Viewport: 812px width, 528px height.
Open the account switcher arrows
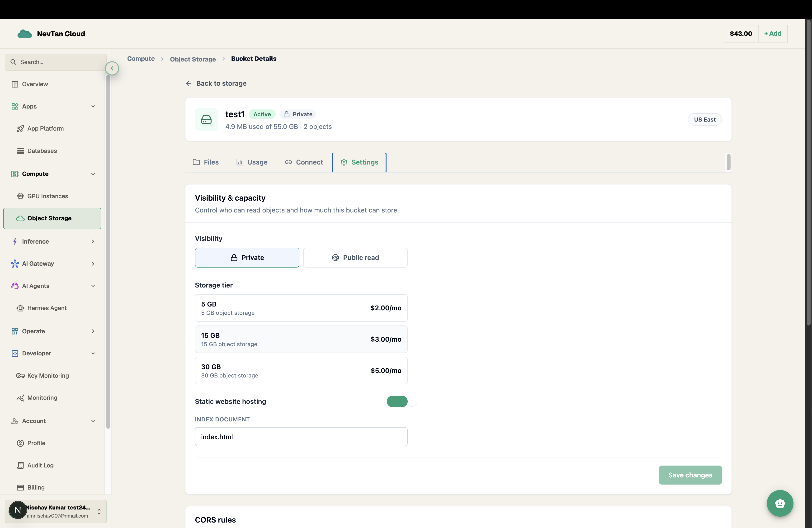[99, 511]
